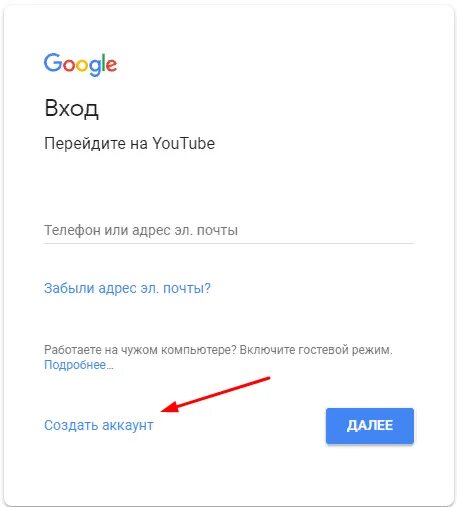The image size is (457, 507).
Task: Open the 'Забыли адрес эл. почты?' link
Action: tap(127, 288)
